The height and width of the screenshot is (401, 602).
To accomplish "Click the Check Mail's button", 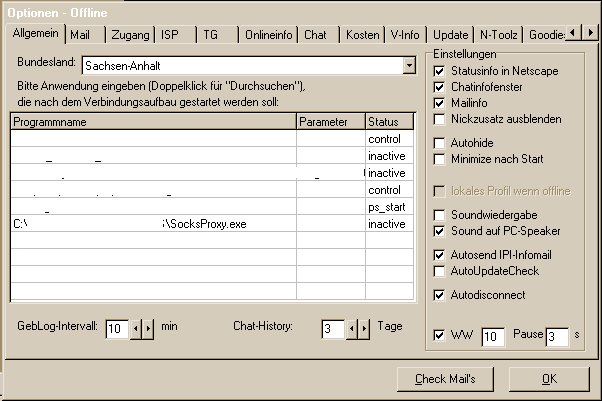I will tap(445, 379).
